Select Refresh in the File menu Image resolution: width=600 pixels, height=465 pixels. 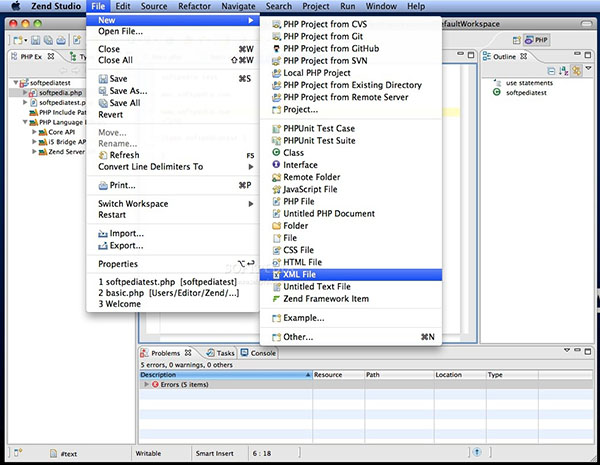pyautogui.click(x=173, y=155)
